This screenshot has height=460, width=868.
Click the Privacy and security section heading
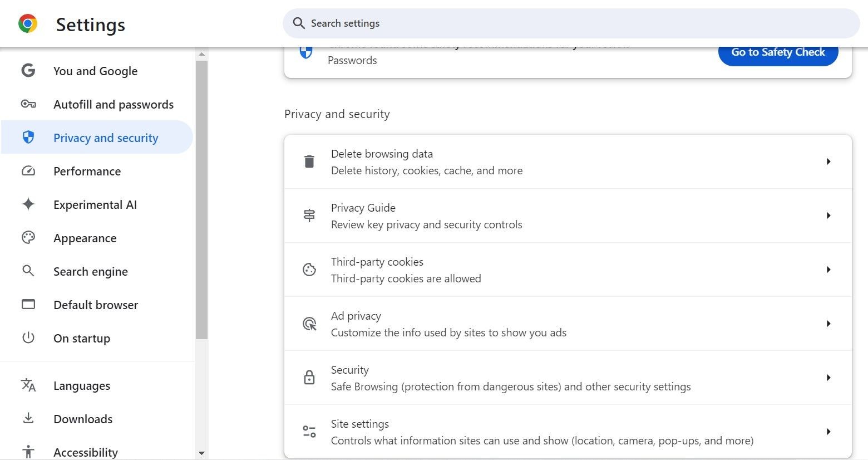337,114
